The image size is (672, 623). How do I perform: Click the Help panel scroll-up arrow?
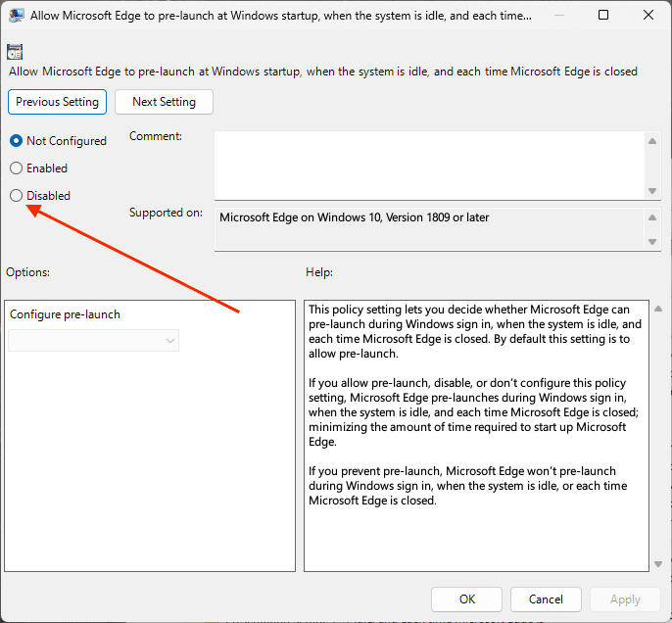click(658, 309)
